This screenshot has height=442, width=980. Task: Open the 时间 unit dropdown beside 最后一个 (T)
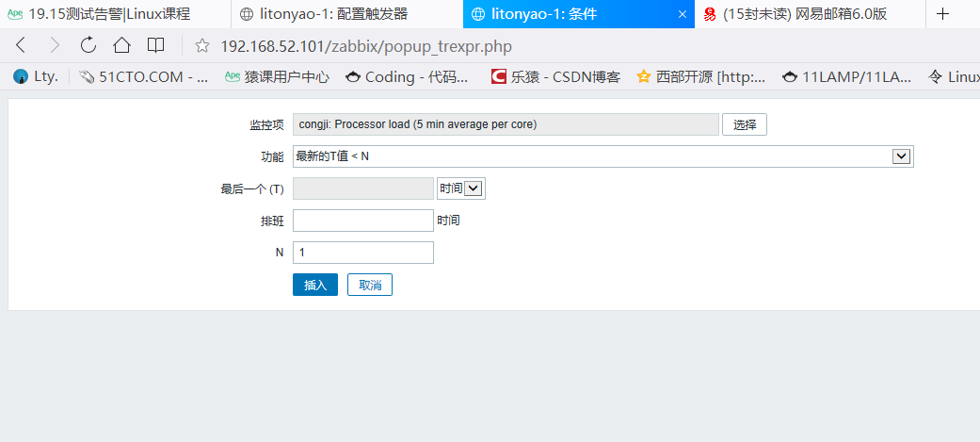point(461,188)
